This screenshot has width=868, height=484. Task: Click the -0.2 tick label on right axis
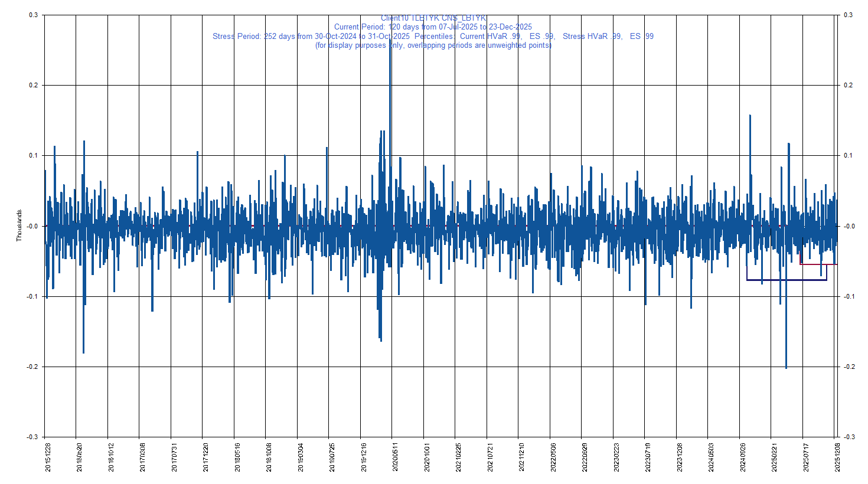pyautogui.click(x=849, y=367)
